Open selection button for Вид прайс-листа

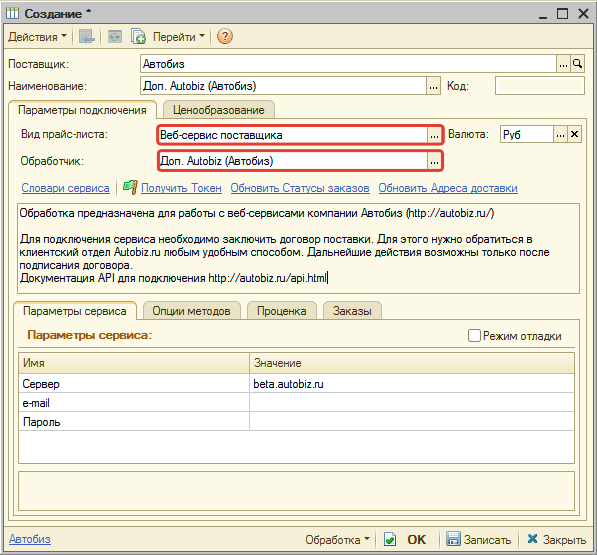point(434,135)
